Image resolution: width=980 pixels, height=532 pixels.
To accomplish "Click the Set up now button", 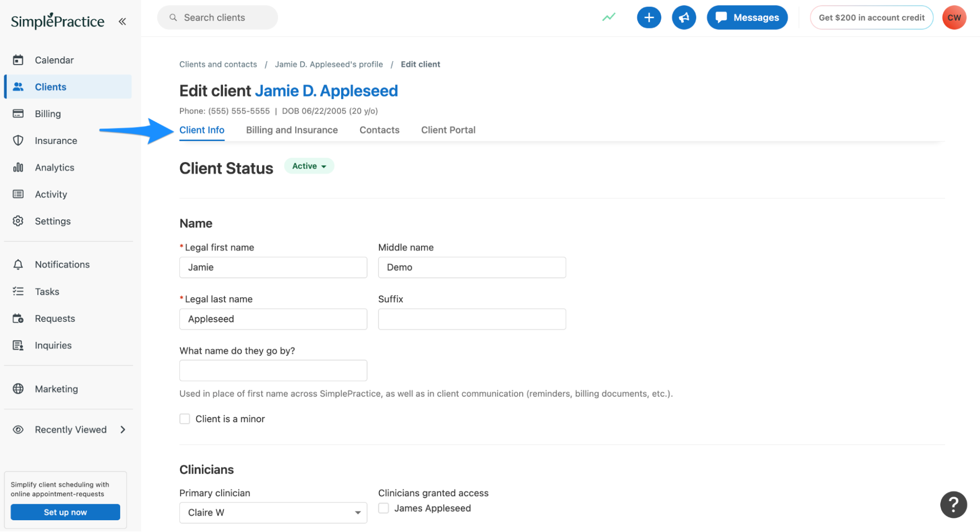I will coord(65,512).
